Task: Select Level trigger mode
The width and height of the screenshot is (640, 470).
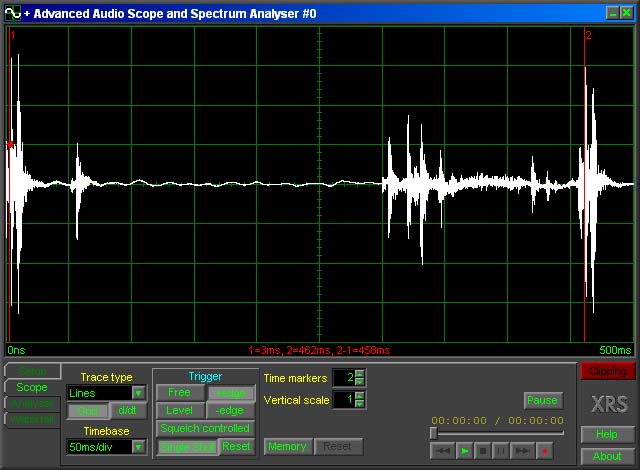Action: [x=180, y=410]
